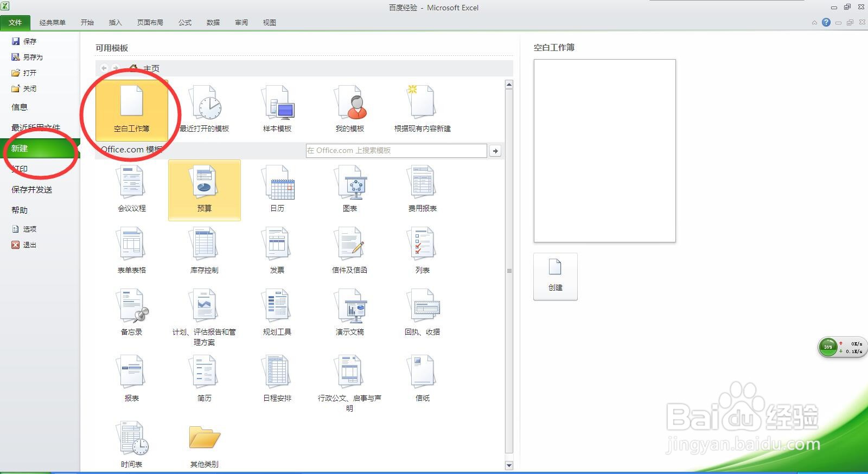Screen dimensions: 868x474
Task: Select 新建 New in the sidebar
Action: [x=40, y=148]
